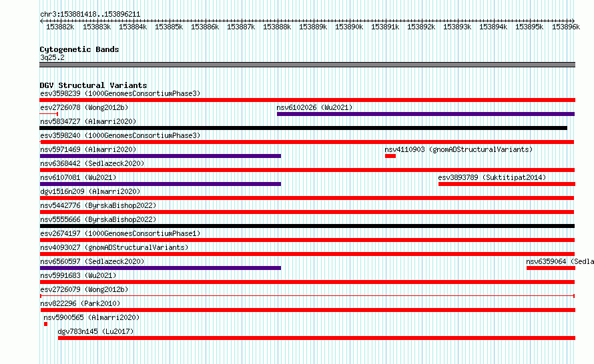Open nsv5971469 (Almarri2020) label
Screen dimensions: 594x364
point(88,149)
